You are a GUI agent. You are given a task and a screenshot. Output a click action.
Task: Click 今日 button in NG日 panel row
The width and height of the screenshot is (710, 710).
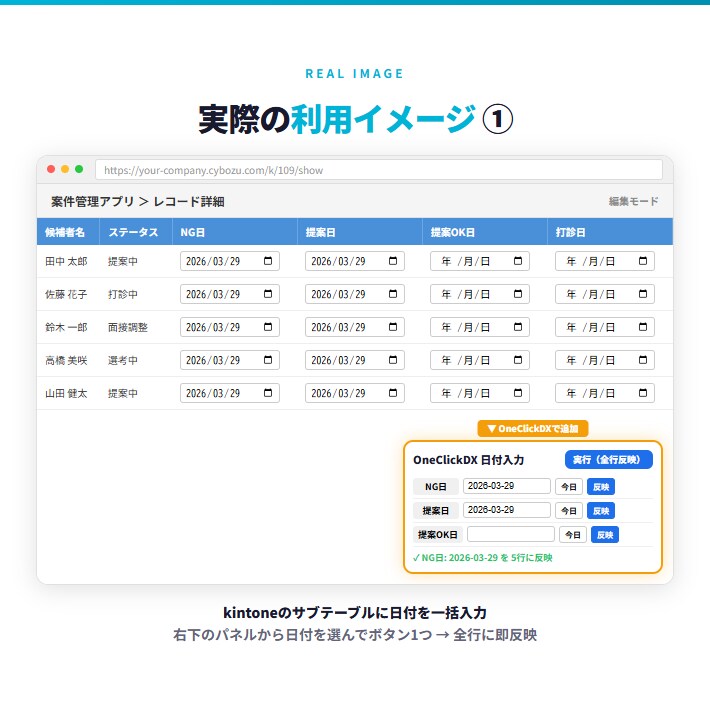tap(569, 487)
